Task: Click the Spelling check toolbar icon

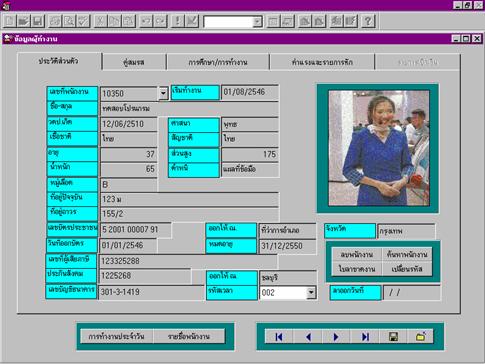Action: tap(83, 21)
